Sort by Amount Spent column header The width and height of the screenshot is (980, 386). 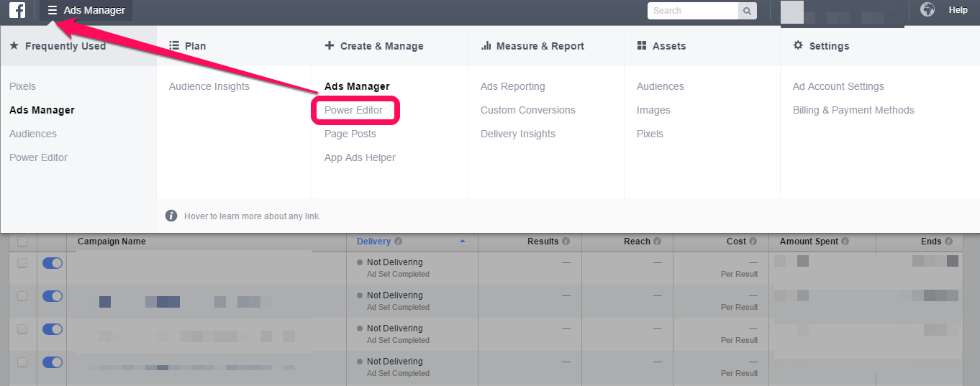[x=809, y=242]
